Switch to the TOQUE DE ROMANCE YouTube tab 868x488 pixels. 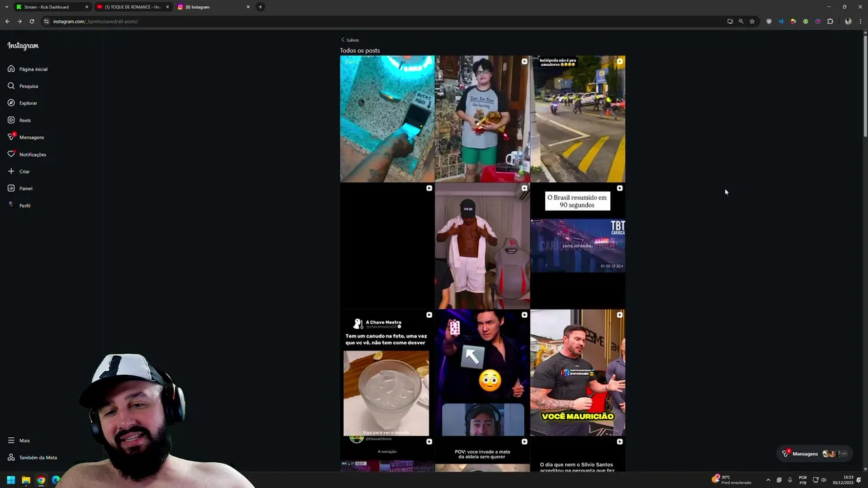point(133,7)
